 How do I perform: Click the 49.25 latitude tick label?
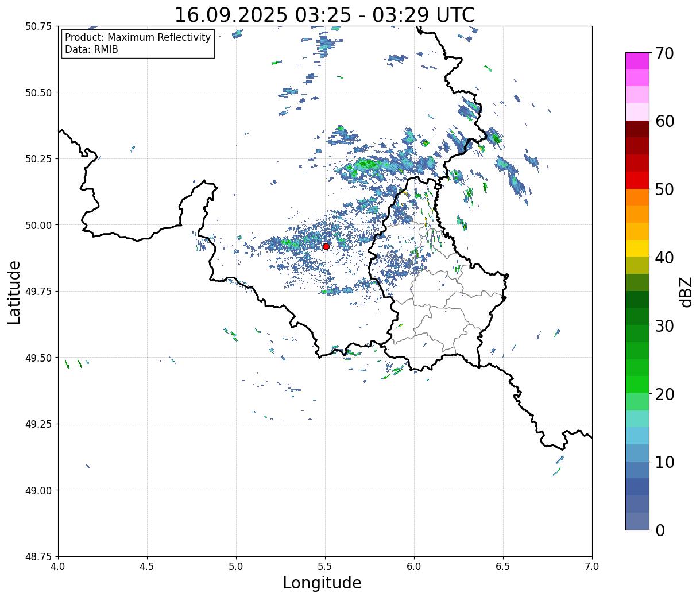pos(39,424)
